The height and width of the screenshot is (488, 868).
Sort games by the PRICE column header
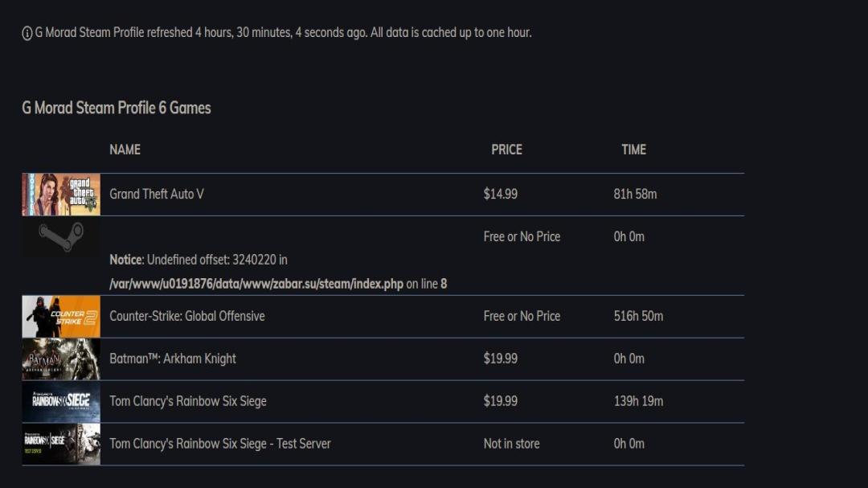click(506, 150)
